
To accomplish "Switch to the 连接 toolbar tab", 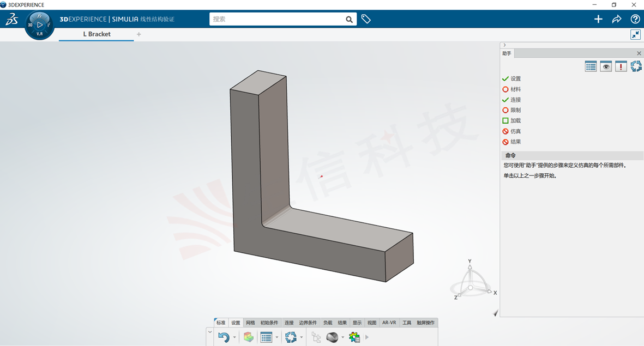I will pos(289,323).
